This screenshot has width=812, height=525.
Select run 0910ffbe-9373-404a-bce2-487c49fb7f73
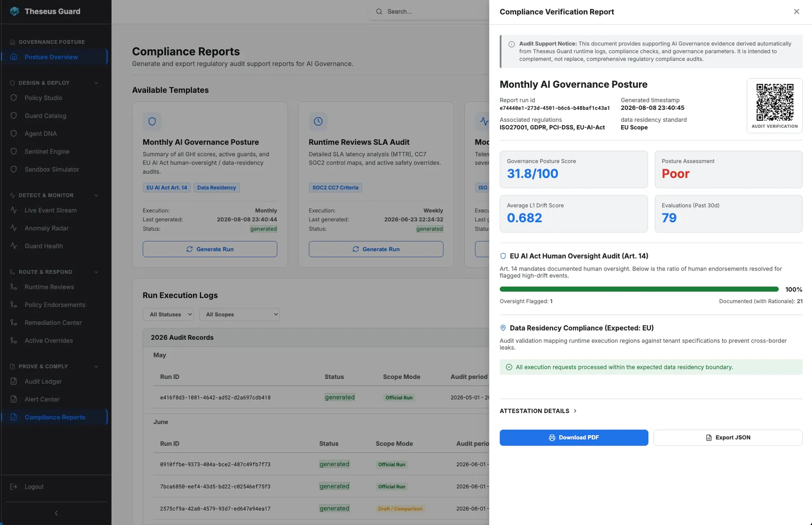click(215, 464)
